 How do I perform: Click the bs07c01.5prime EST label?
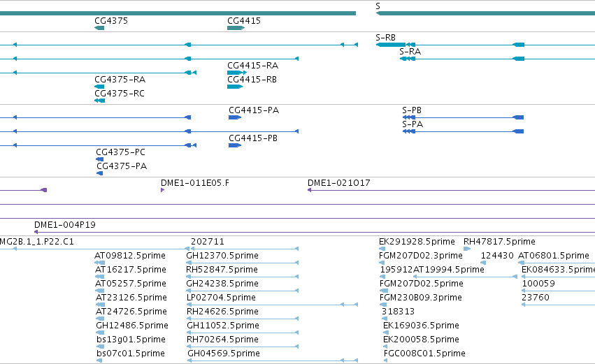[x=131, y=354]
